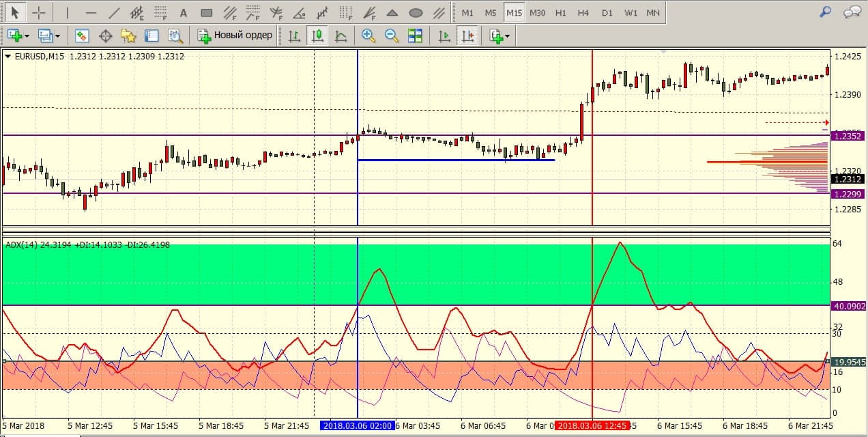This screenshot has width=868, height=437.
Task: Open the chat bubbles icon
Action: click(x=851, y=11)
